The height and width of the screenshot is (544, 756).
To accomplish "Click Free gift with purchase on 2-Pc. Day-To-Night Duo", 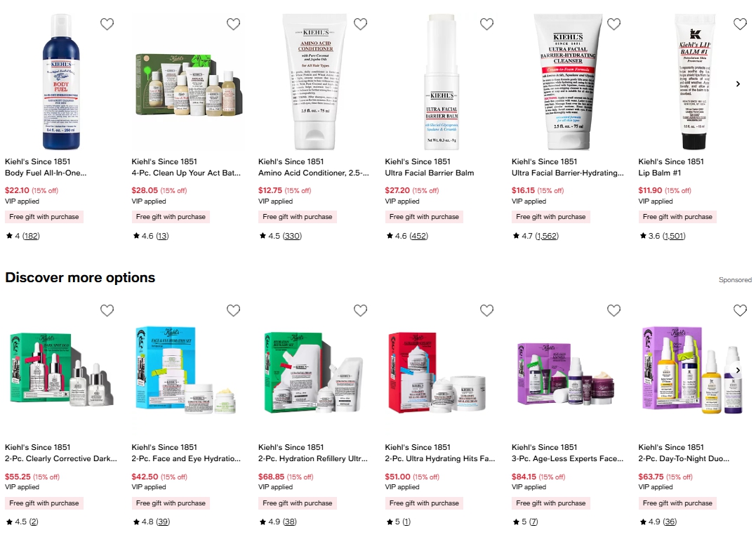I will [x=677, y=503].
